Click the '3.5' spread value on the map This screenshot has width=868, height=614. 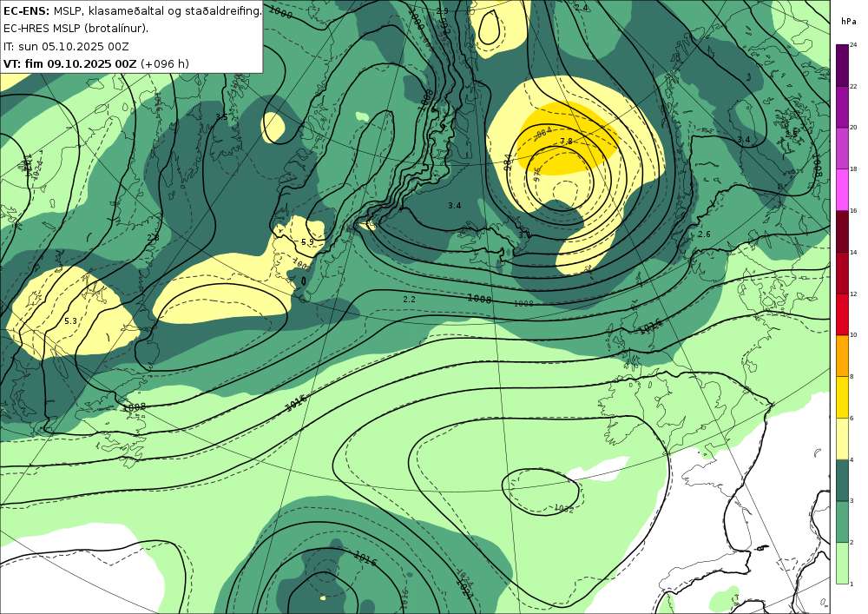pos(221,117)
